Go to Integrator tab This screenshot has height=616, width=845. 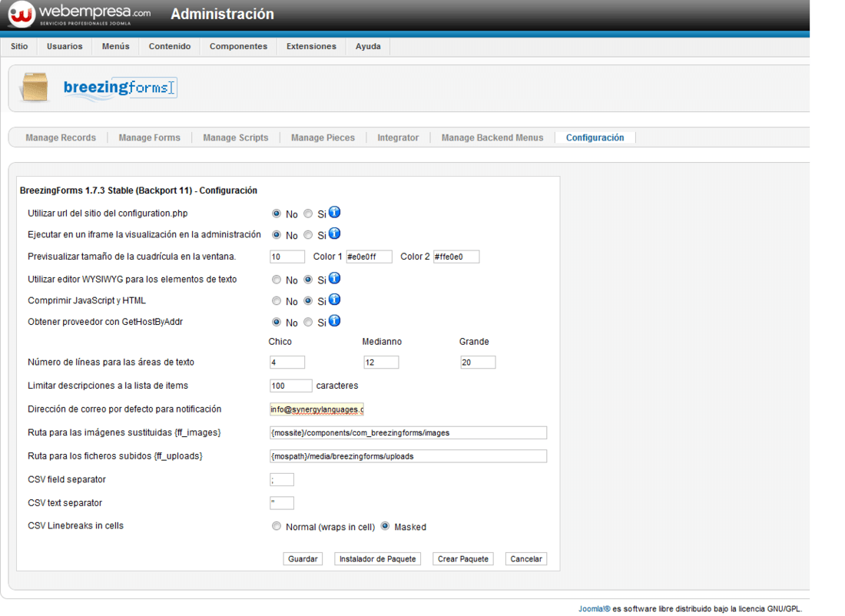coord(398,137)
